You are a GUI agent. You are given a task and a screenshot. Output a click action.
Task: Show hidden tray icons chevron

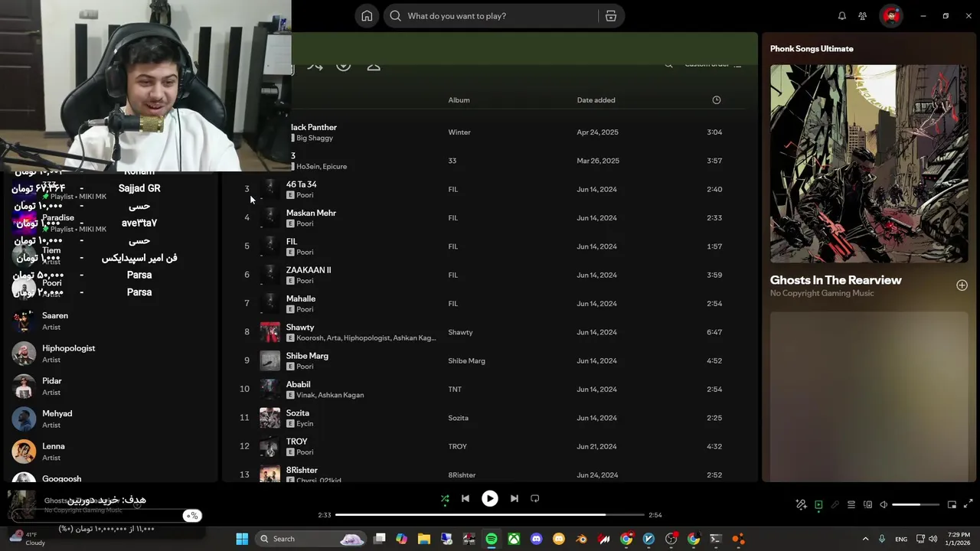pos(866,539)
